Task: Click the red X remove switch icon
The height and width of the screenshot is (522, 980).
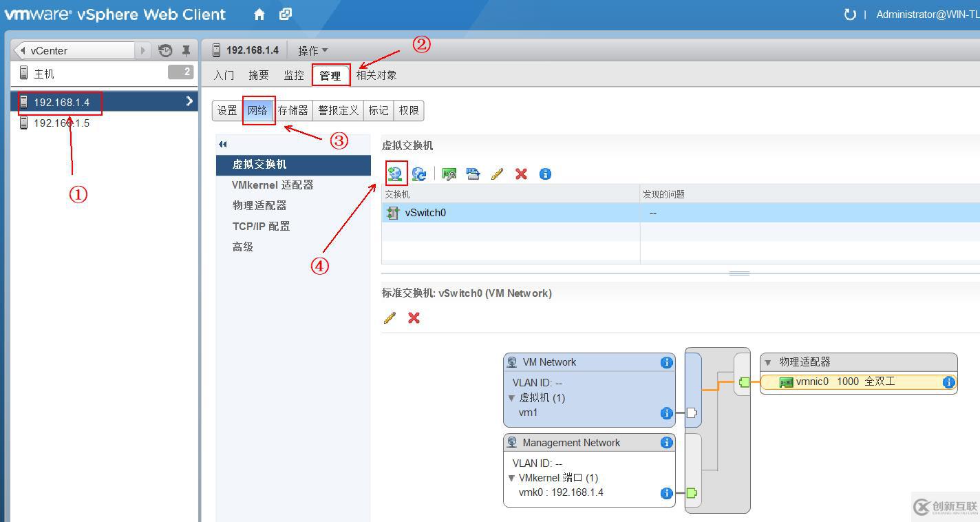Action: (x=521, y=174)
